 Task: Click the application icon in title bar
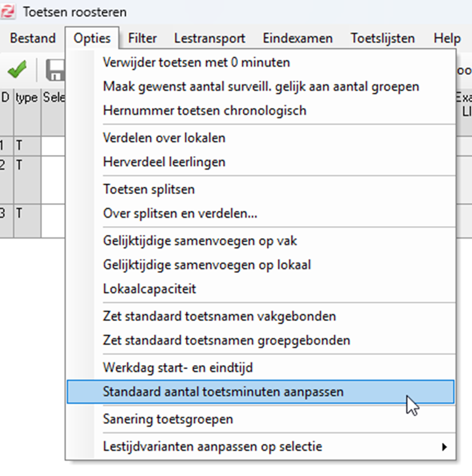[9, 12]
